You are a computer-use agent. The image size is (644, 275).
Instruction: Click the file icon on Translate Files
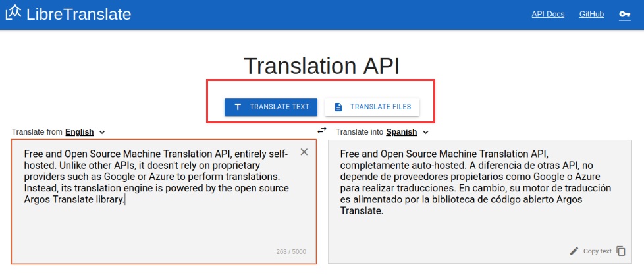[338, 107]
